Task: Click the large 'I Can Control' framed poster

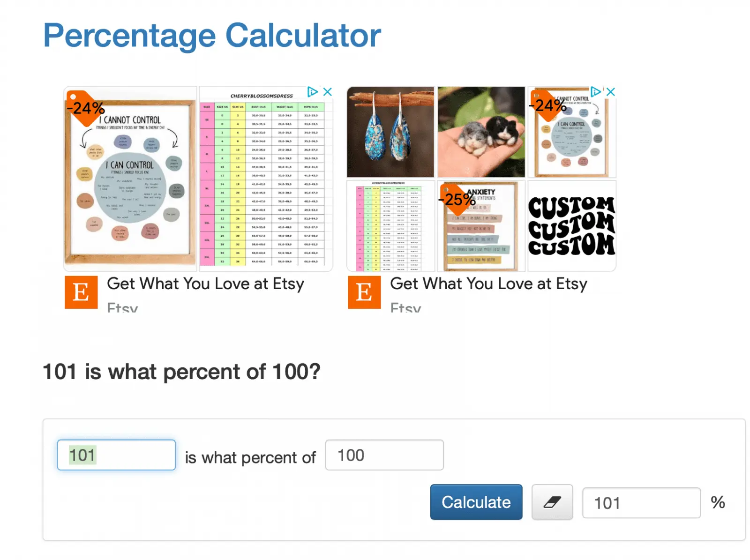Action: pos(130,179)
